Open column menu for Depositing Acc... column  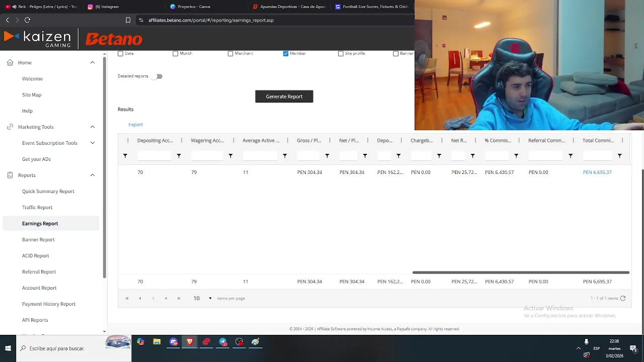coord(182,141)
